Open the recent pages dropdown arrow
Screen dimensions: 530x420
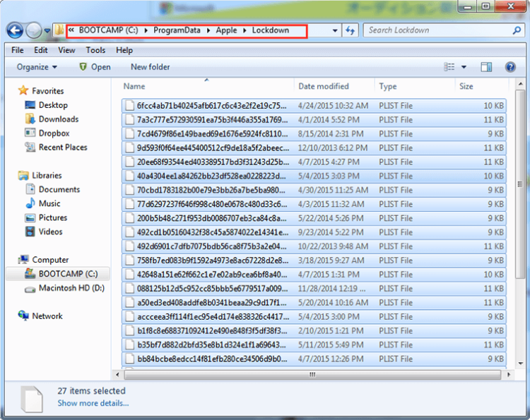tap(47, 31)
